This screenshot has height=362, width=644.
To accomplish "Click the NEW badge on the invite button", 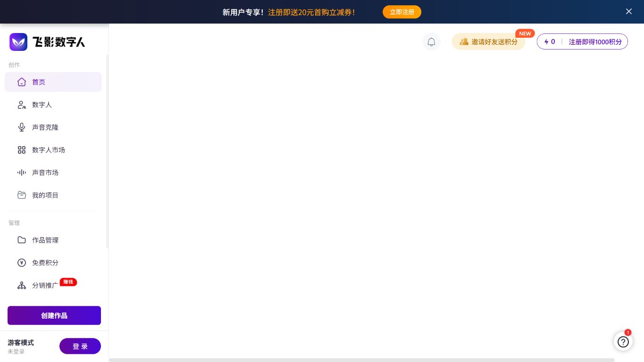I will (525, 33).
